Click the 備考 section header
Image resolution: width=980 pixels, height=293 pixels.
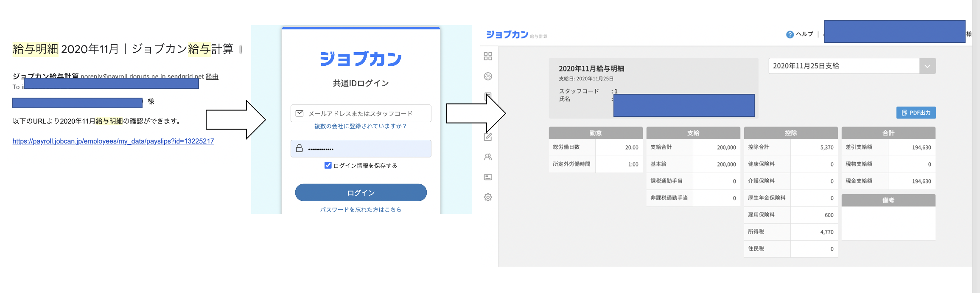coord(888,200)
